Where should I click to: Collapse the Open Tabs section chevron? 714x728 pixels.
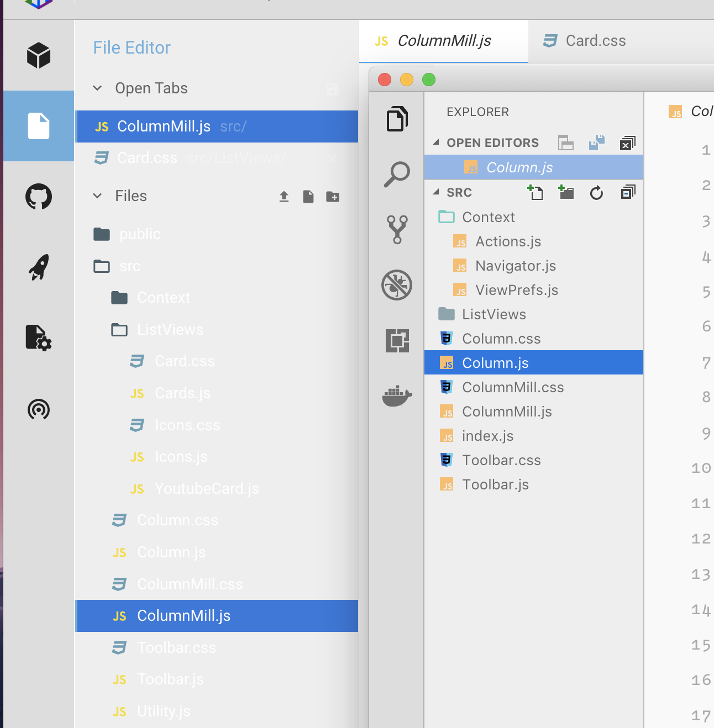(x=97, y=88)
